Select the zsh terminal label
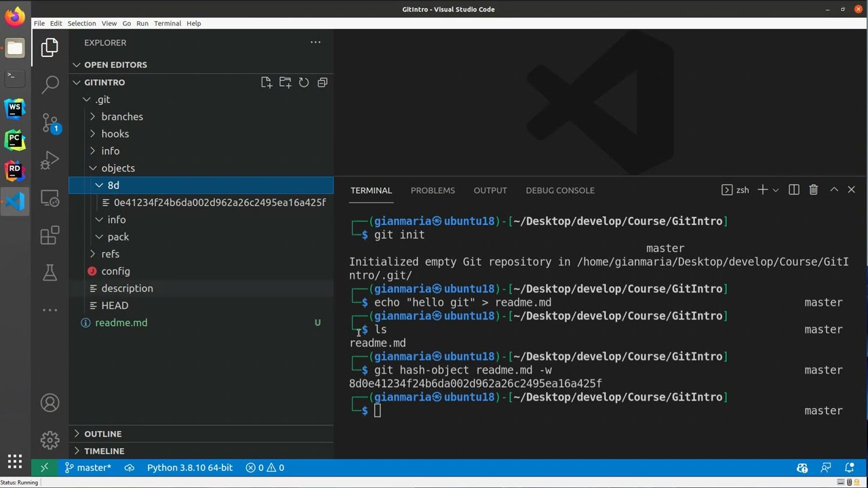The height and width of the screenshot is (488, 868). click(736, 190)
